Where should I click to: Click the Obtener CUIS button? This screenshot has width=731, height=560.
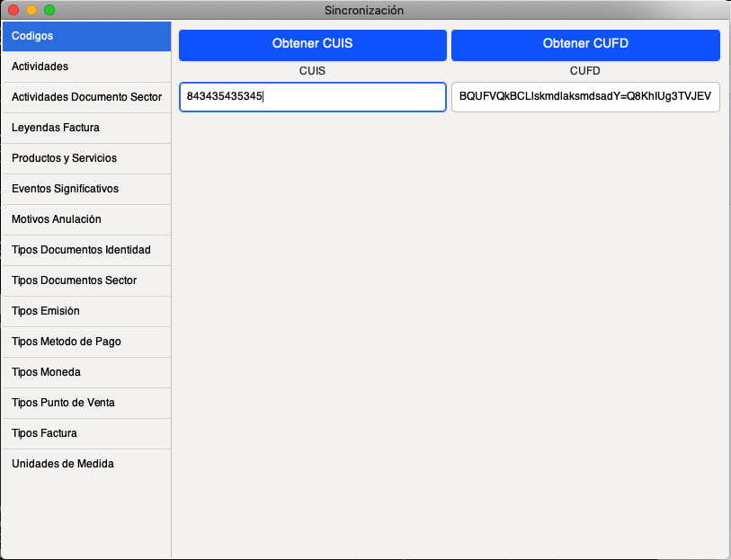[x=312, y=44]
